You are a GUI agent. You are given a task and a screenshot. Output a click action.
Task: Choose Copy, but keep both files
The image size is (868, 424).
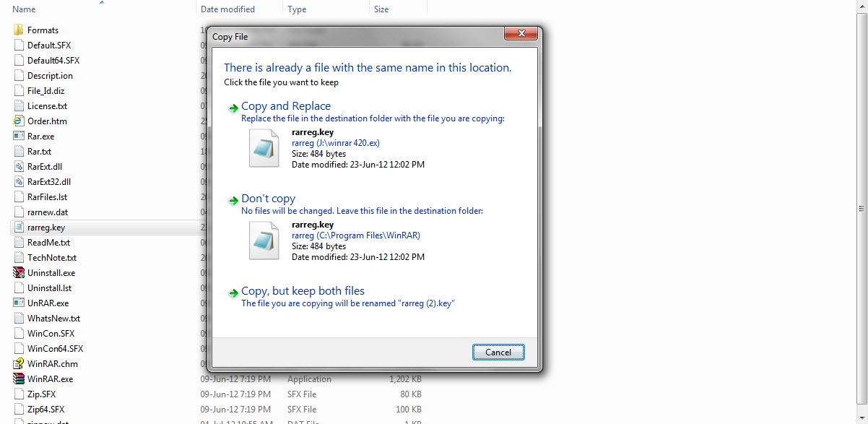pos(303,291)
